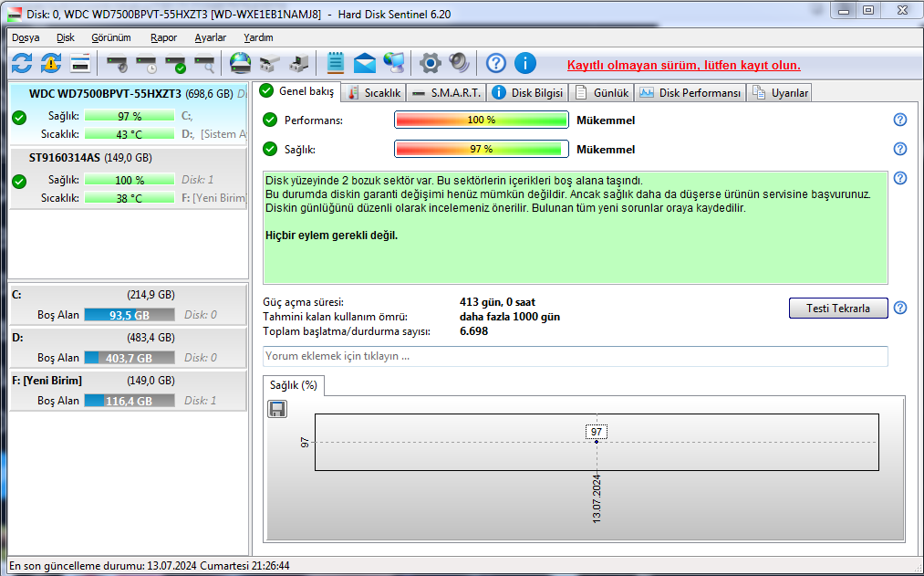The image size is (924, 576).
Task: Select the Genel bakış tab
Action: 297,91
